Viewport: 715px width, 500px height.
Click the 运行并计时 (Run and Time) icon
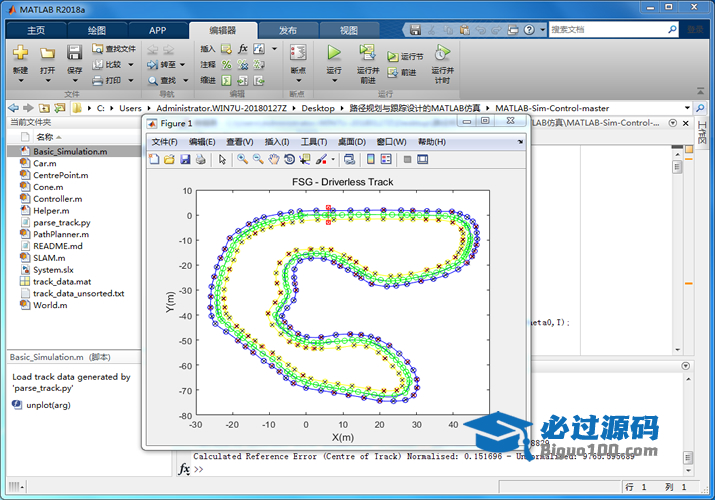(x=442, y=52)
